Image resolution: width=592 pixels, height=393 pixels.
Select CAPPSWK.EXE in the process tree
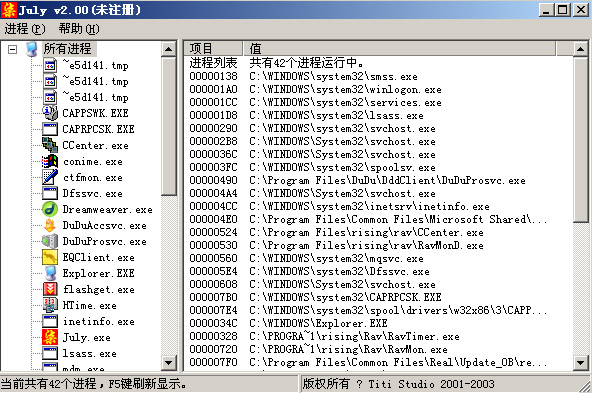point(95,113)
